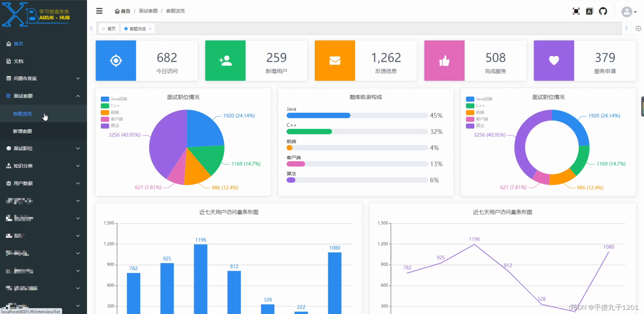Click the fullscreen icon in the header

(x=576, y=12)
